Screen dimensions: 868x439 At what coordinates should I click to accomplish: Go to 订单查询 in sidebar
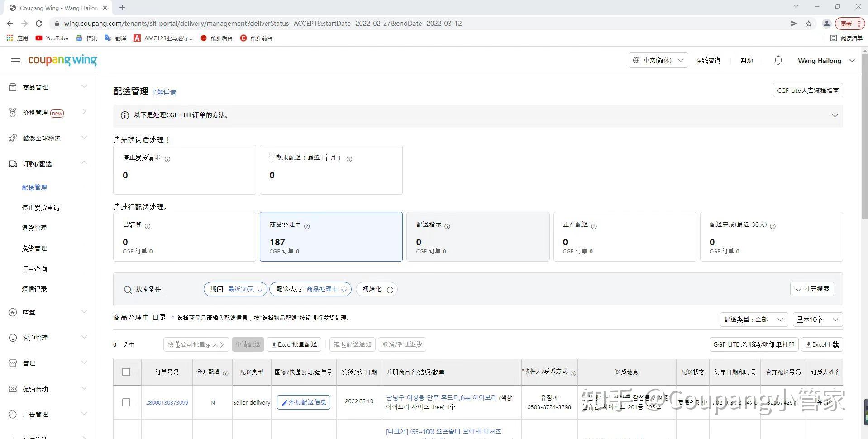click(x=34, y=269)
